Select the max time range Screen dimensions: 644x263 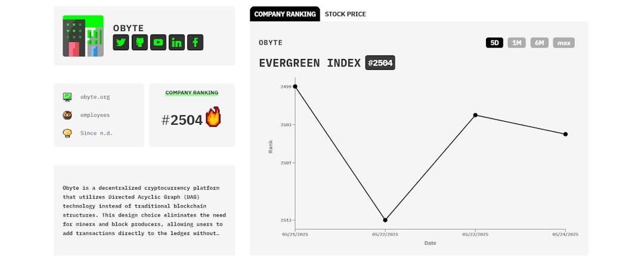pos(563,43)
